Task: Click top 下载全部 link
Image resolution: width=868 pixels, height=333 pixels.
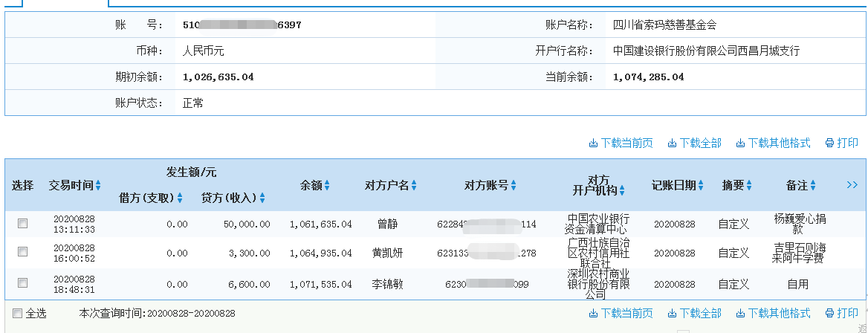Action: [x=695, y=143]
